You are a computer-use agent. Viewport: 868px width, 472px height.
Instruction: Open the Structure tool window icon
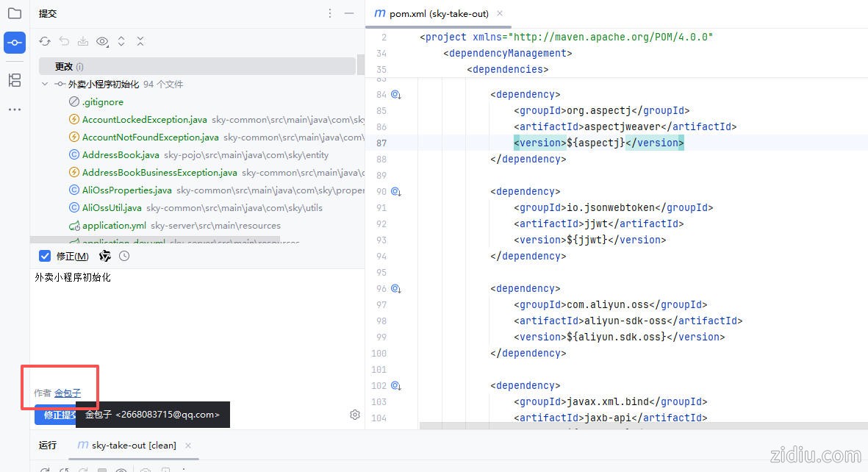tap(15, 80)
